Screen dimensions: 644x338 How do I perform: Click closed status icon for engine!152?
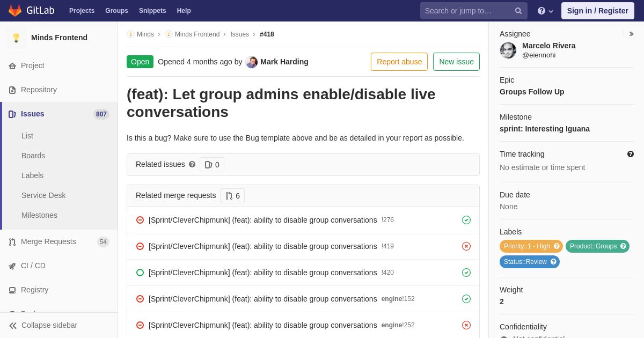[140, 299]
